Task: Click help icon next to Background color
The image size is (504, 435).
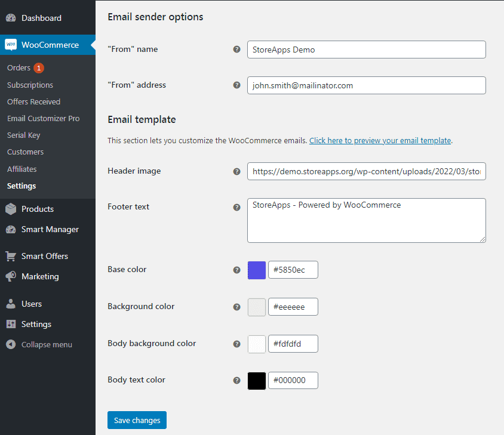Action: coord(236,307)
